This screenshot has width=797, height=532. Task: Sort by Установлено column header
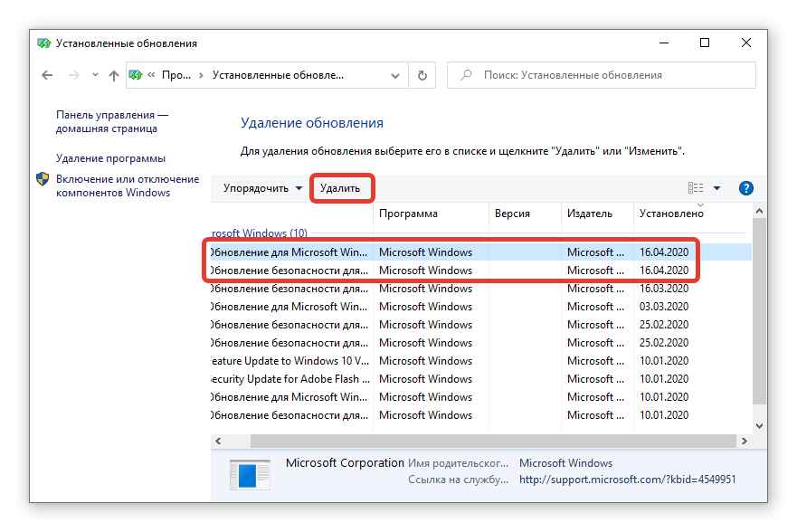tap(670, 214)
